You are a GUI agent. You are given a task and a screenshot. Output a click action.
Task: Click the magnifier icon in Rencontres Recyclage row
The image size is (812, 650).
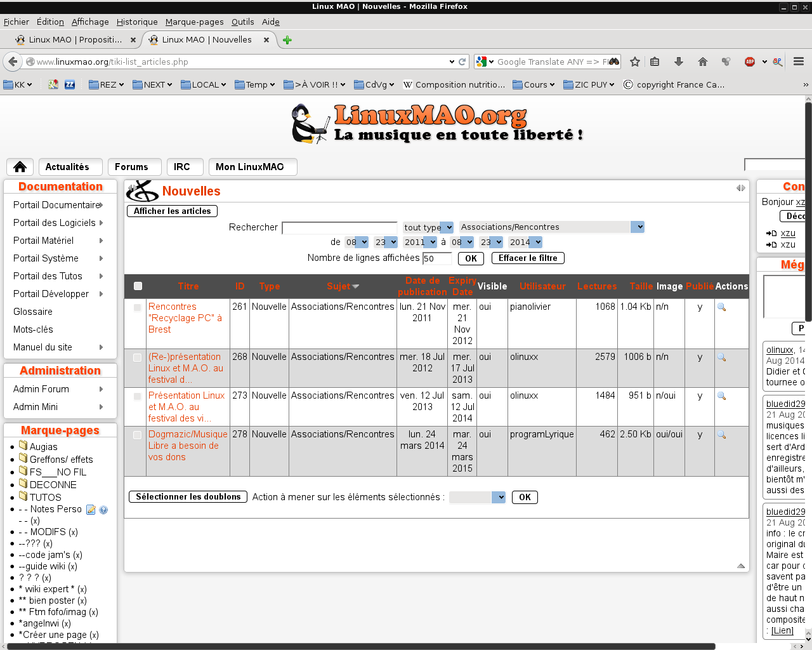point(721,307)
